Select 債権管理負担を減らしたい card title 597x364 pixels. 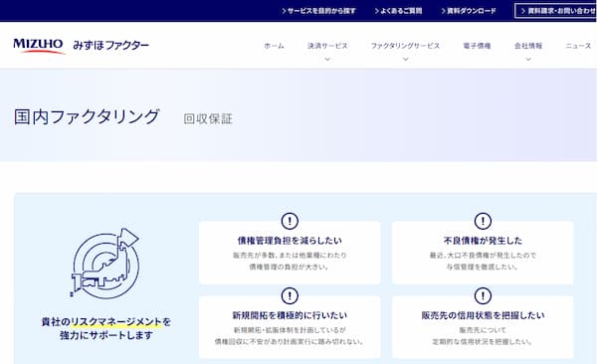[290, 241]
